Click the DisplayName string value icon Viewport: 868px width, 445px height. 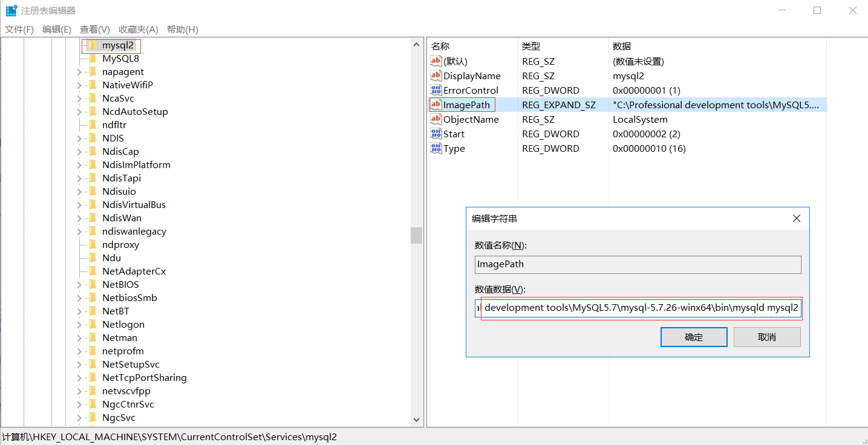tap(436, 76)
